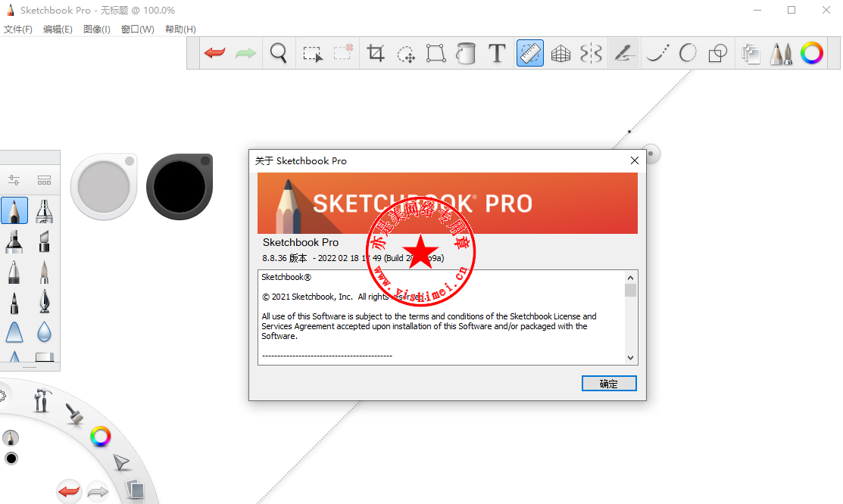The image size is (843, 504).
Task: Open the 编辑(E) menu
Action: [x=58, y=29]
